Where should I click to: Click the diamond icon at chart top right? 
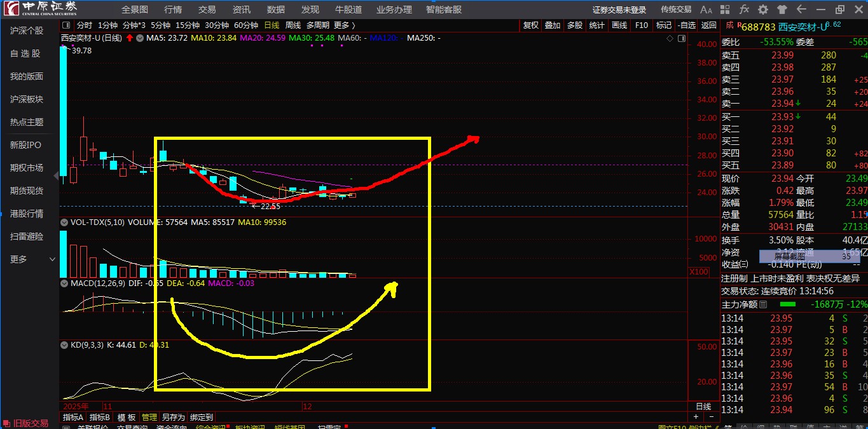[x=670, y=39]
